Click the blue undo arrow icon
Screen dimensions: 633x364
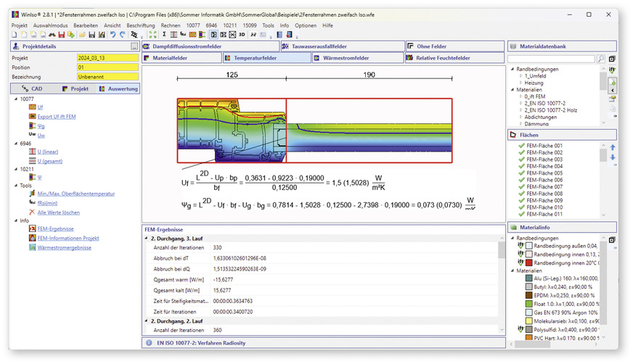coord(113,35)
